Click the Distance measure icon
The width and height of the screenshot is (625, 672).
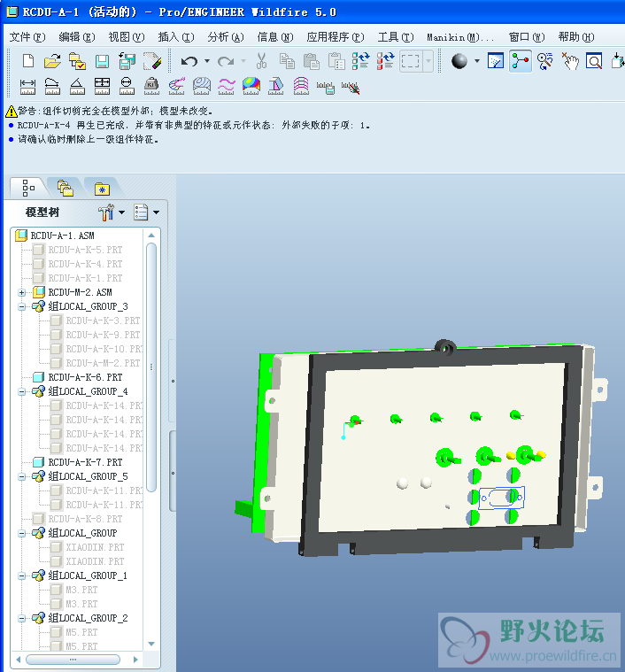pos(27,86)
